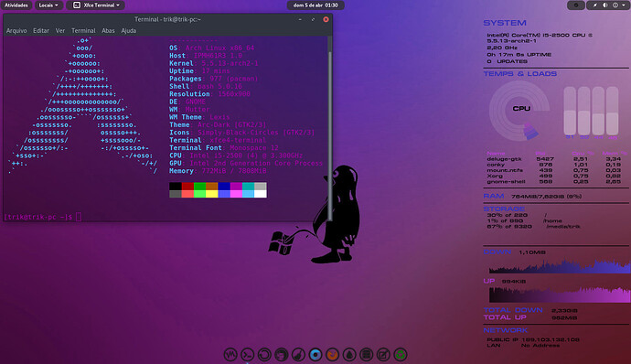Open the face-shaped icon in the dock

[282, 355]
